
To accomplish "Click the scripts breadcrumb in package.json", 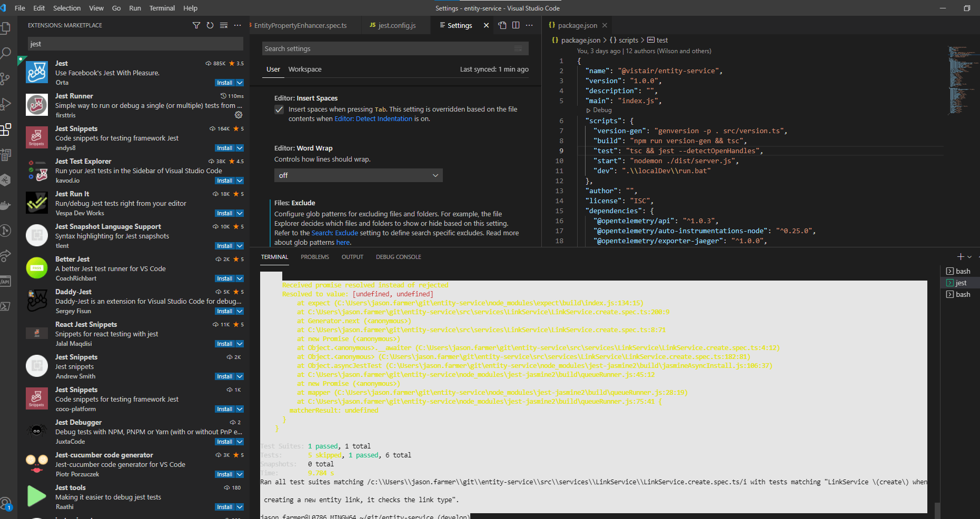I will (x=628, y=40).
